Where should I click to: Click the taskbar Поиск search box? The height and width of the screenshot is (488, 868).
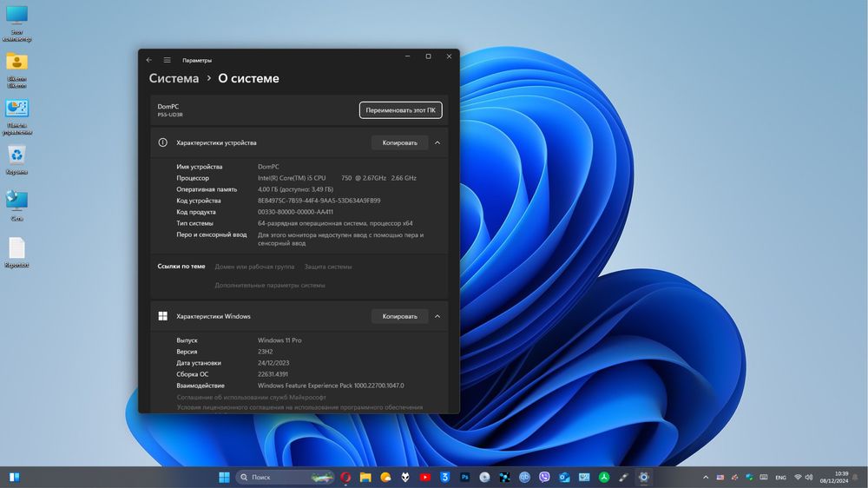point(286,477)
